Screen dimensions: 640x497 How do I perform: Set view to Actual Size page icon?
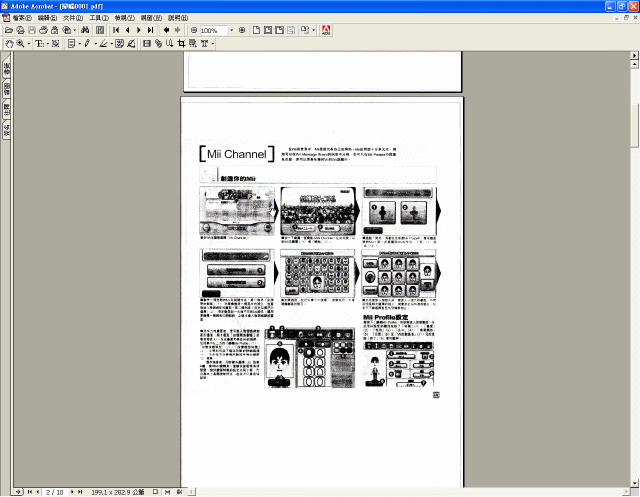click(256, 30)
